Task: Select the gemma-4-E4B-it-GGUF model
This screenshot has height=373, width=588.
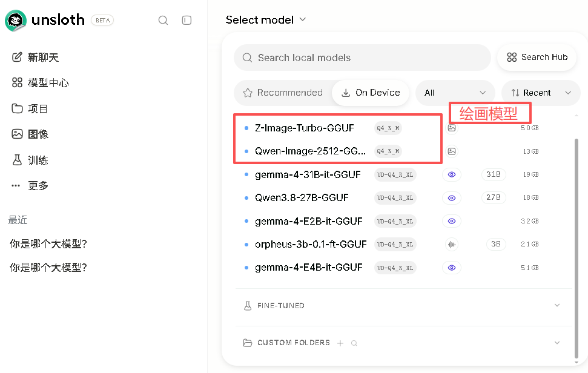Action: point(309,268)
